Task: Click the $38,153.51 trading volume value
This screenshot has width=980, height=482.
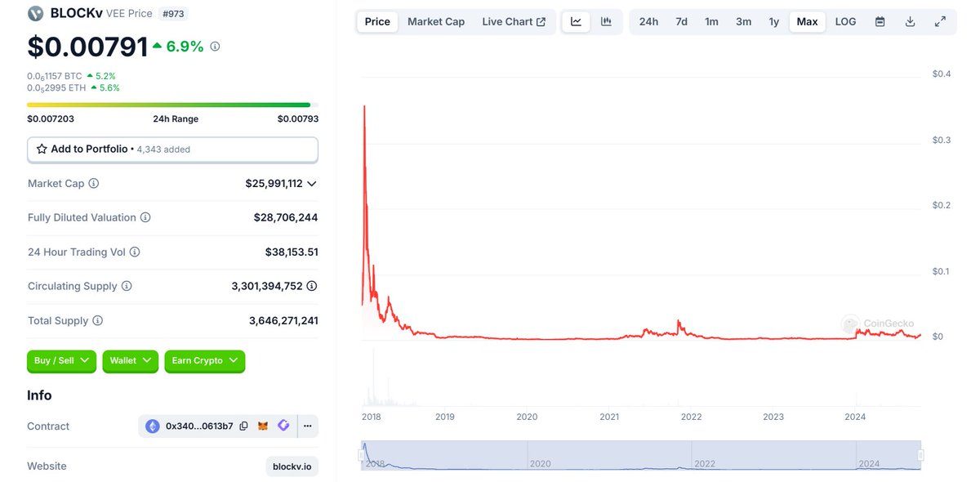Action: click(x=292, y=252)
